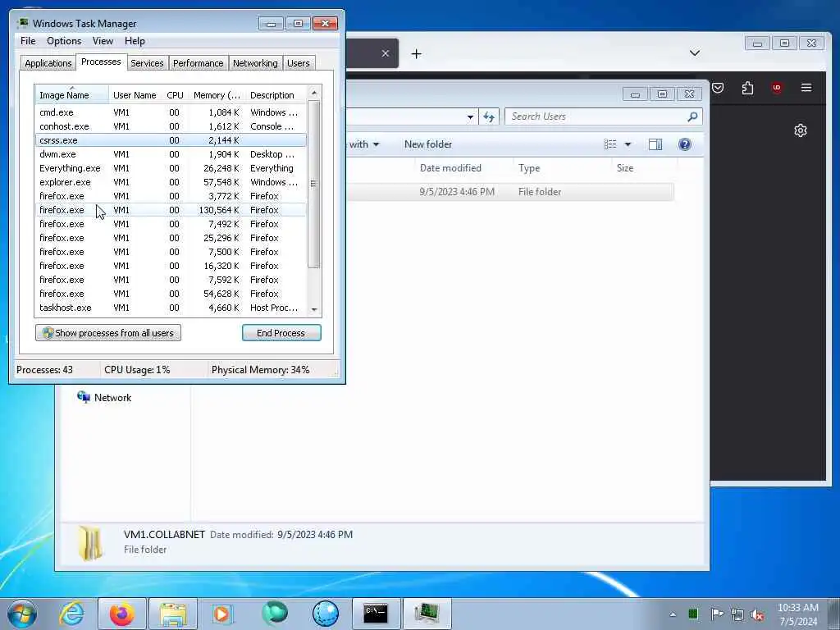Click the End Process button
This screenshot has width=840, height=630.
(281, 333)
